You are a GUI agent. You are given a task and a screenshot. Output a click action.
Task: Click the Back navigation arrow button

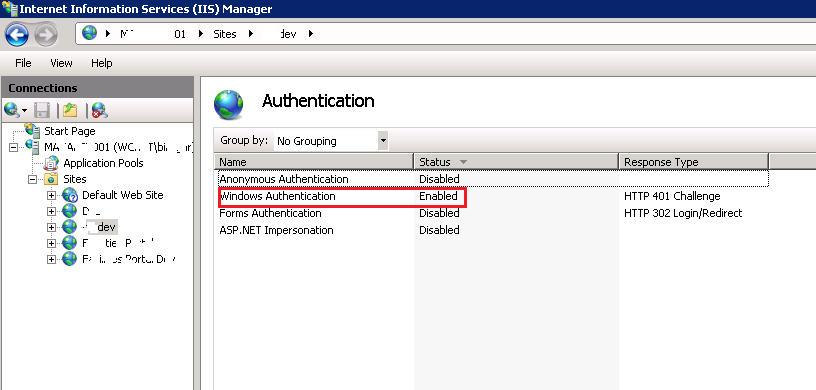[x=17, y=35]
